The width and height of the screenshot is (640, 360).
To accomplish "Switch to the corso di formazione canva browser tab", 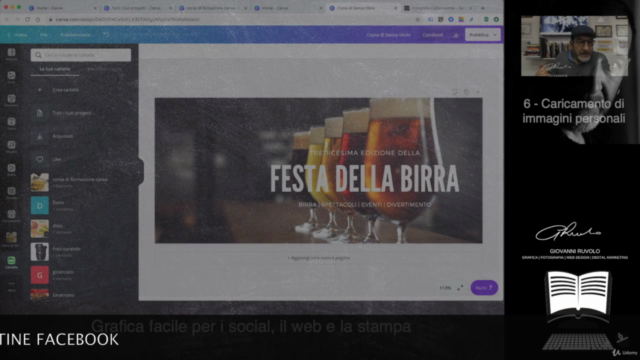I will 212,8.
